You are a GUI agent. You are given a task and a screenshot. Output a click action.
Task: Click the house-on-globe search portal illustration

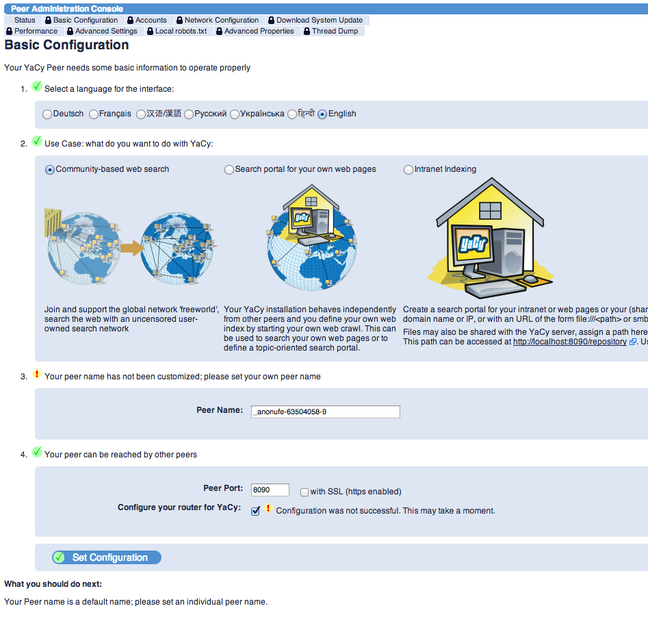coord(311,237)
